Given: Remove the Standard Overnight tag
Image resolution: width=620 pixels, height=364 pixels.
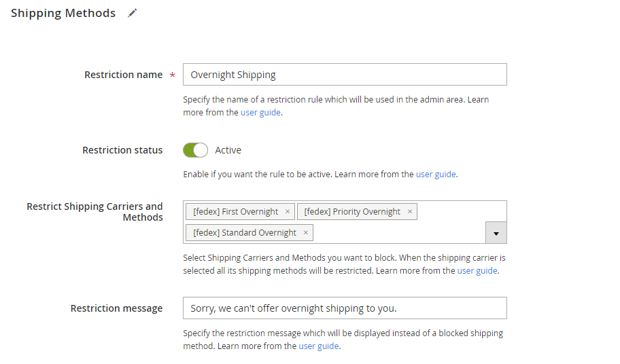Looking at the screenshot, I should pyautogui.click(x=306, y=233).
